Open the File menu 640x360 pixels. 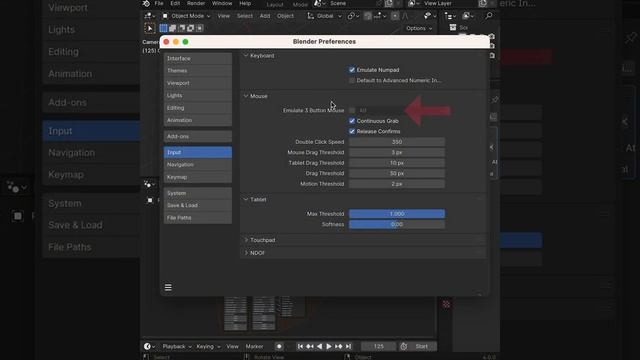click(159, 4)
